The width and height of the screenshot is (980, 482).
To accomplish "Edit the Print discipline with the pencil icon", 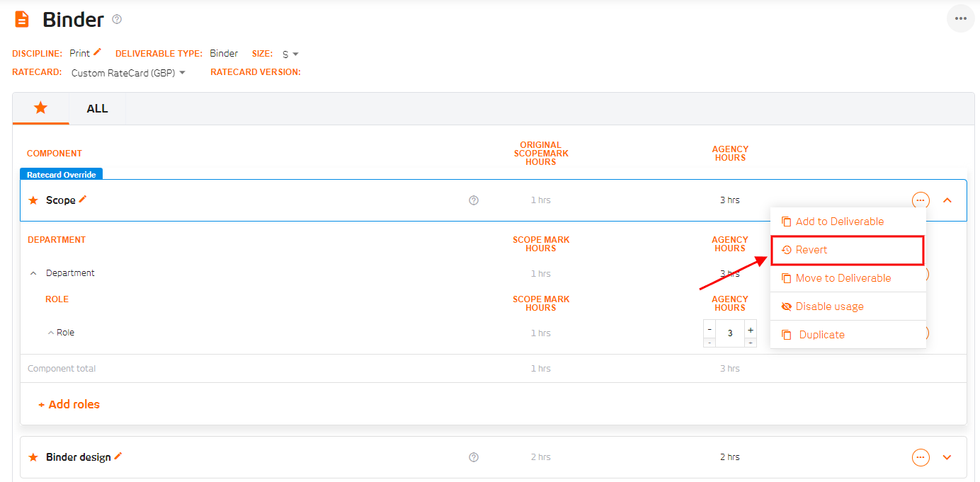I will point(98,52).
